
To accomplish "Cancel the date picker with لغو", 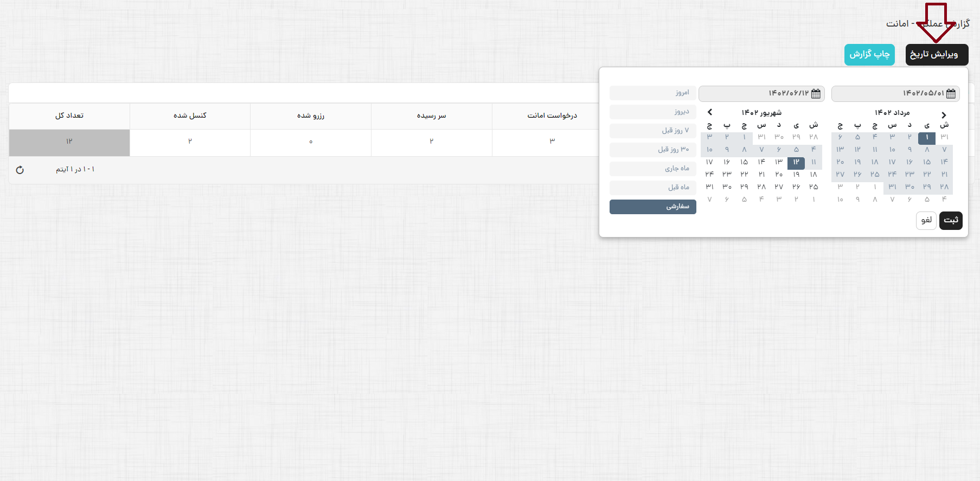I will [x=926, y=220].
